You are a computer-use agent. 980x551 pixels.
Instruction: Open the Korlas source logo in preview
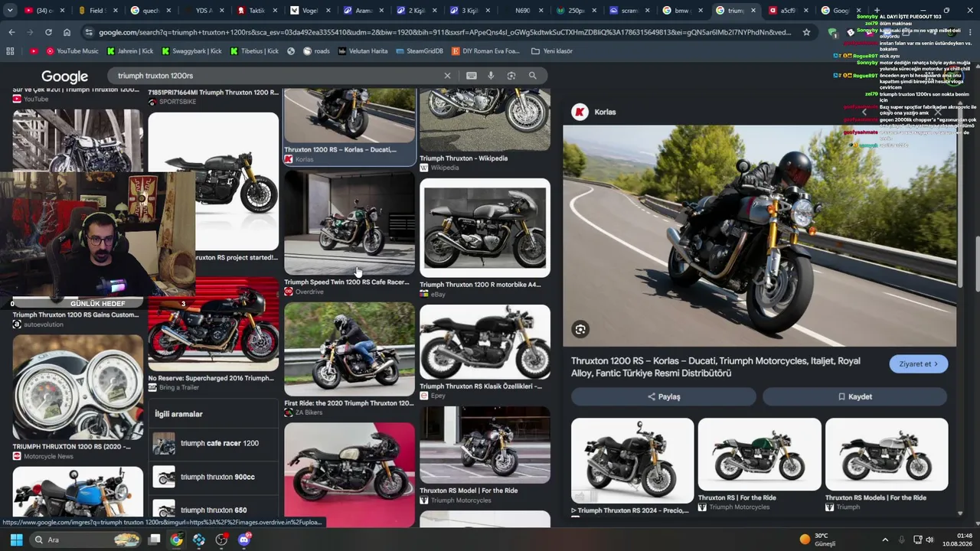580,112
